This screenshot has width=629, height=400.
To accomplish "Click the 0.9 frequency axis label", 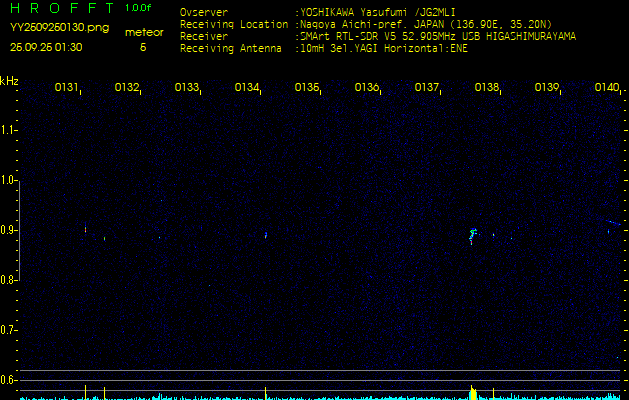I will coord(8,230).
